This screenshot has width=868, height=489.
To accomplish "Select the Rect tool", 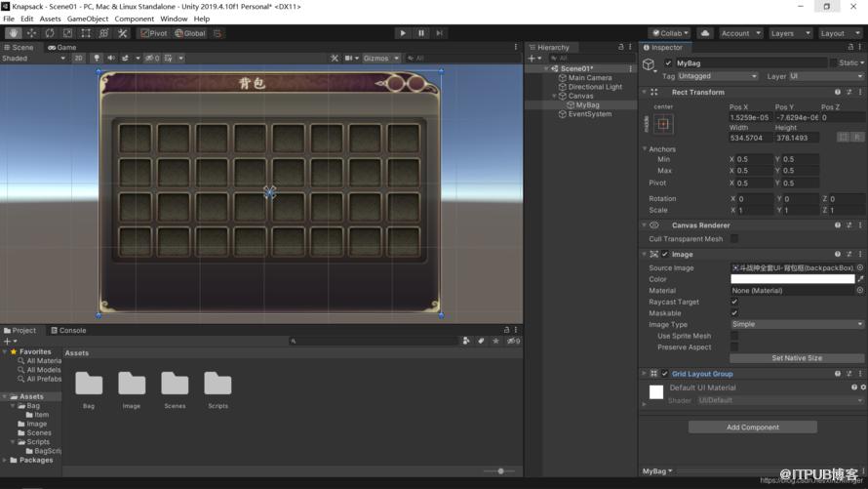I will [x=86, y=33].
